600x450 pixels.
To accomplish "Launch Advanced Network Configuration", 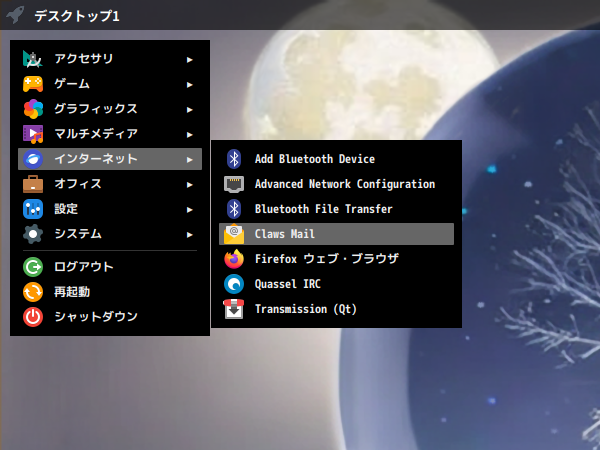I will coord(336,184).
